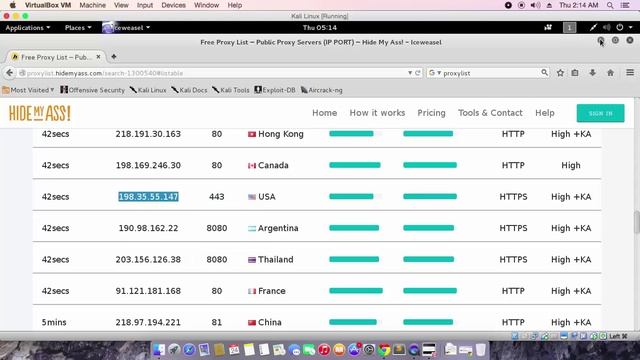This screenshot has width=640, height=360.
Task: Open the URL history dropdown arrow
Action: point(410,73)
